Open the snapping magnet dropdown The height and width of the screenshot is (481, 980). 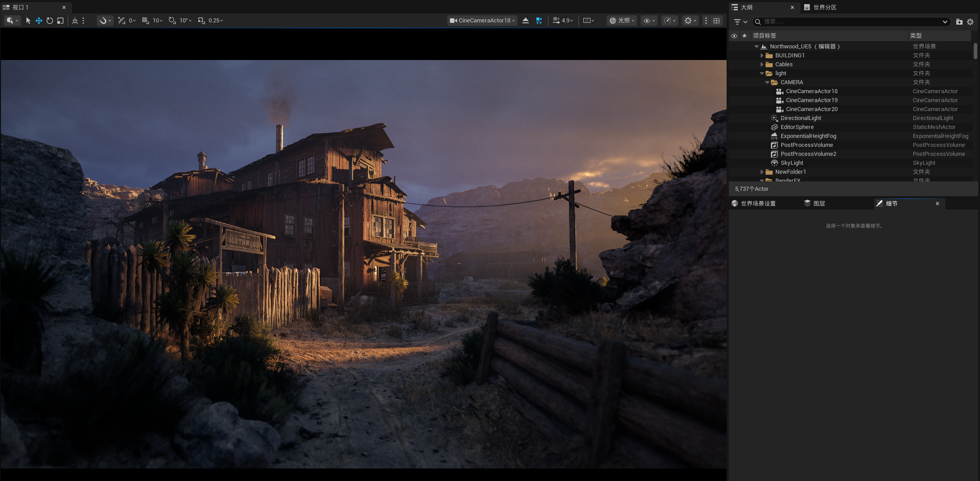(x=105, y=21)
